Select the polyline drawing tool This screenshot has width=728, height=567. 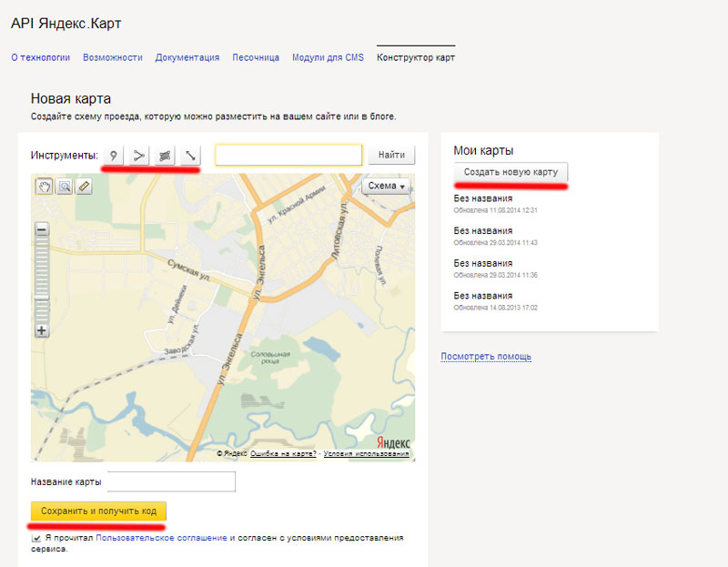coord(138,156)
